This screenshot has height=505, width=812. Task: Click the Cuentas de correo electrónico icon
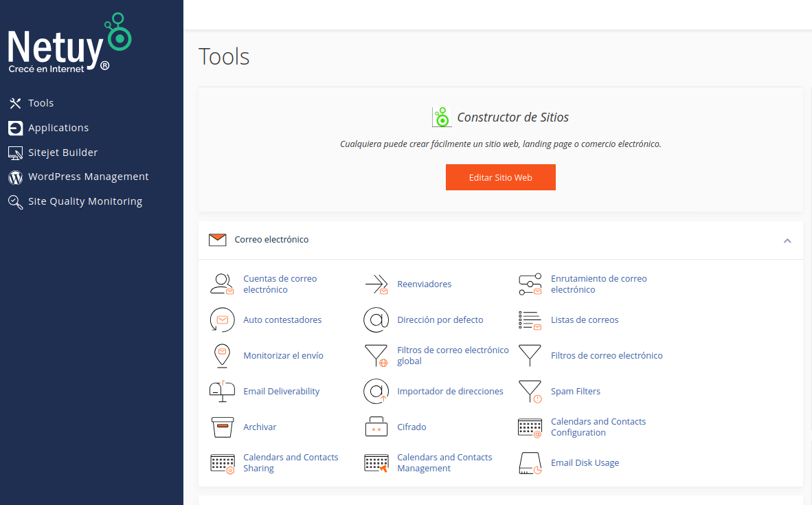[x=222, y=284]
